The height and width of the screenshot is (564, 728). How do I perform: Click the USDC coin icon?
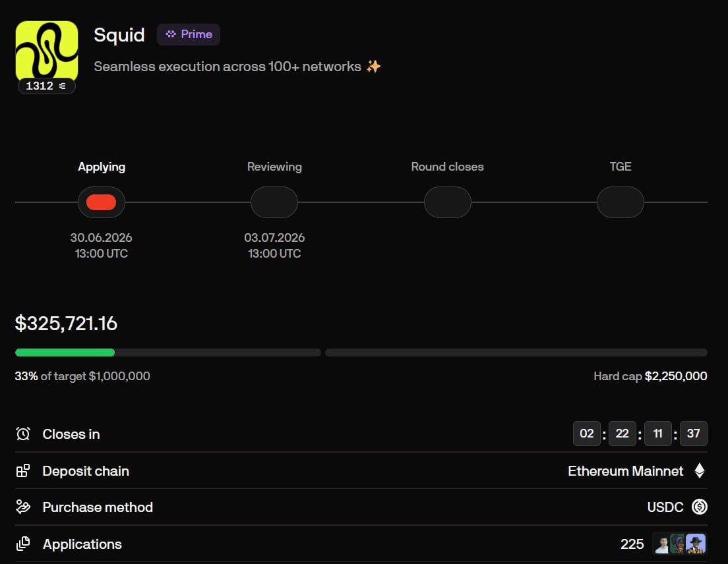point(700,507)
